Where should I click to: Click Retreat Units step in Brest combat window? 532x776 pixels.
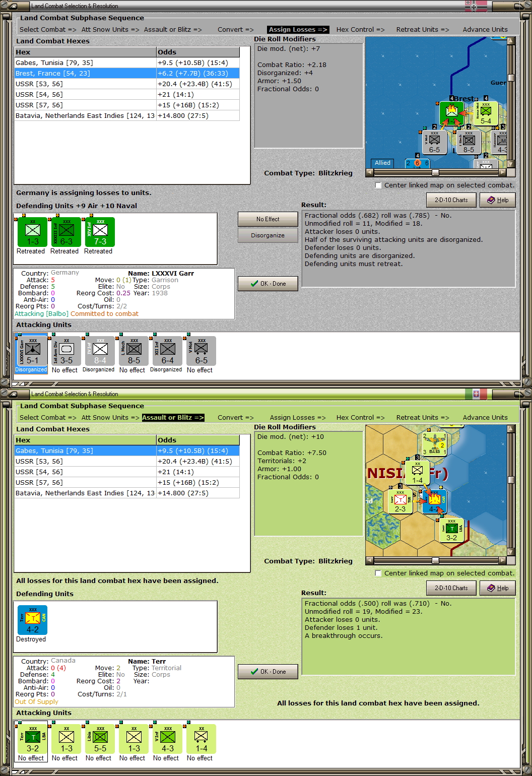click(x=423, y=30)
